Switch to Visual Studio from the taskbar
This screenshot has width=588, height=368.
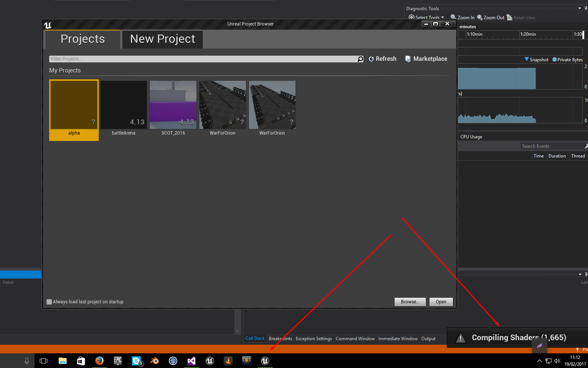(x=191, y=361)
